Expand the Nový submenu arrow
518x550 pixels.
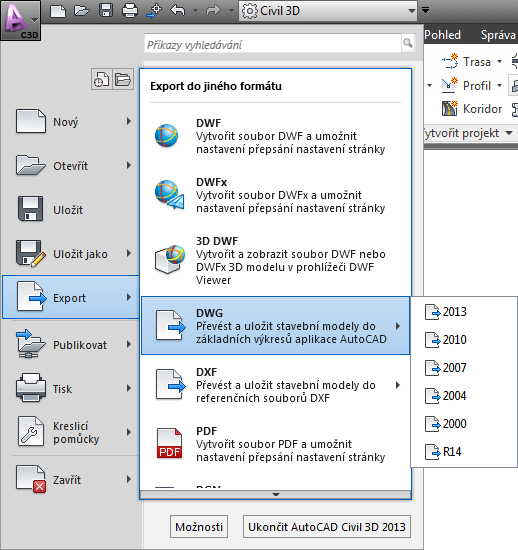pos(129,121)
